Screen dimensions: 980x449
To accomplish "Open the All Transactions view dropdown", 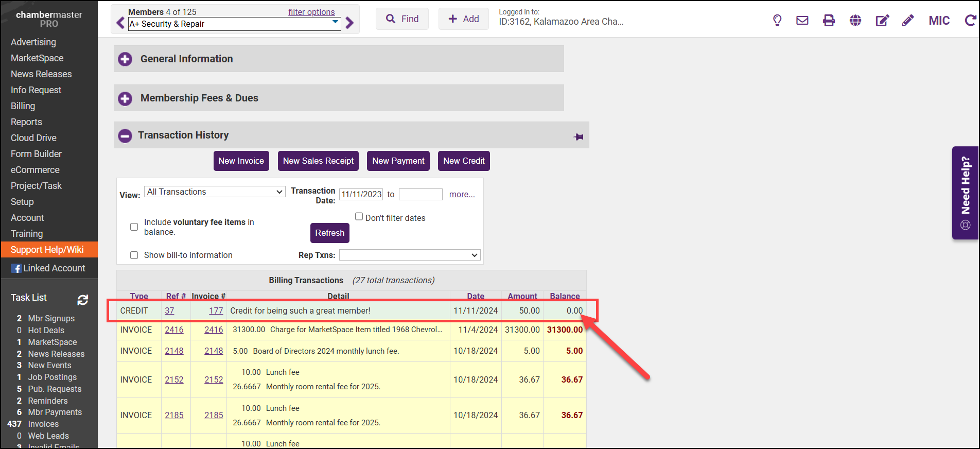I will (215, 192).
